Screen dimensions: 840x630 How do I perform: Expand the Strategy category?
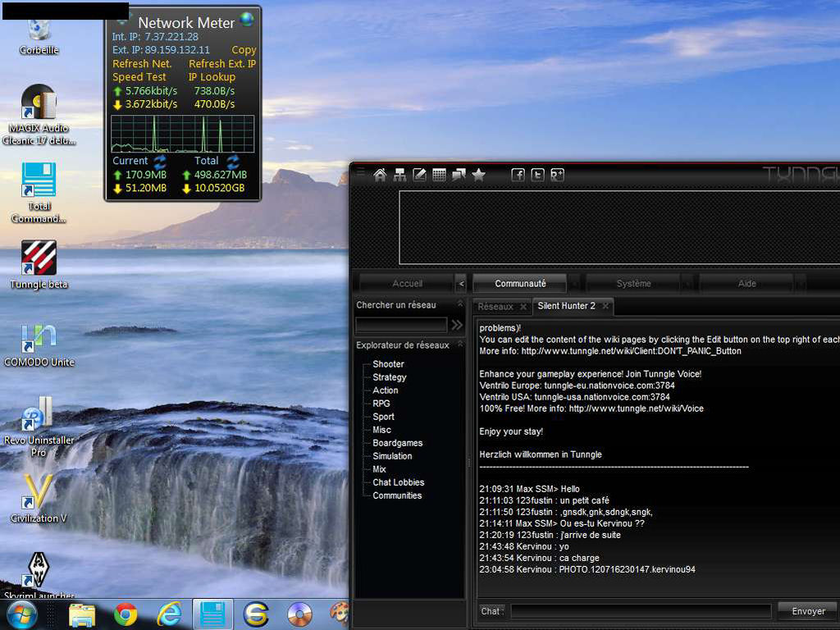(390, 377)
